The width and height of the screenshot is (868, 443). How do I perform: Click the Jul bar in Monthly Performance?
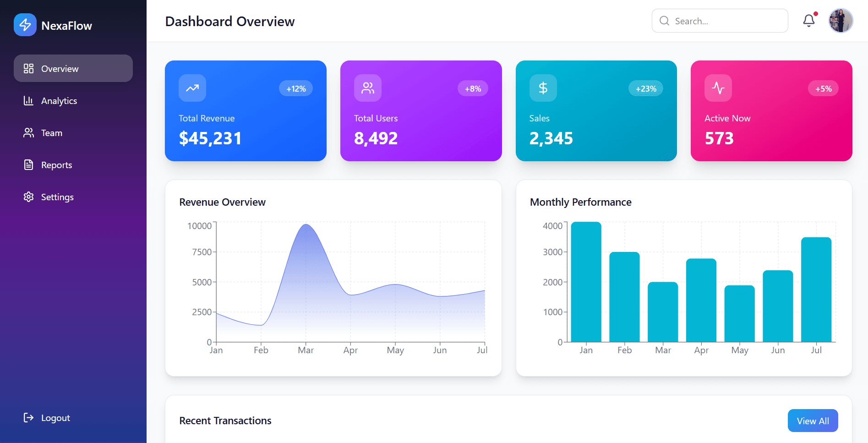pos(816,290)
